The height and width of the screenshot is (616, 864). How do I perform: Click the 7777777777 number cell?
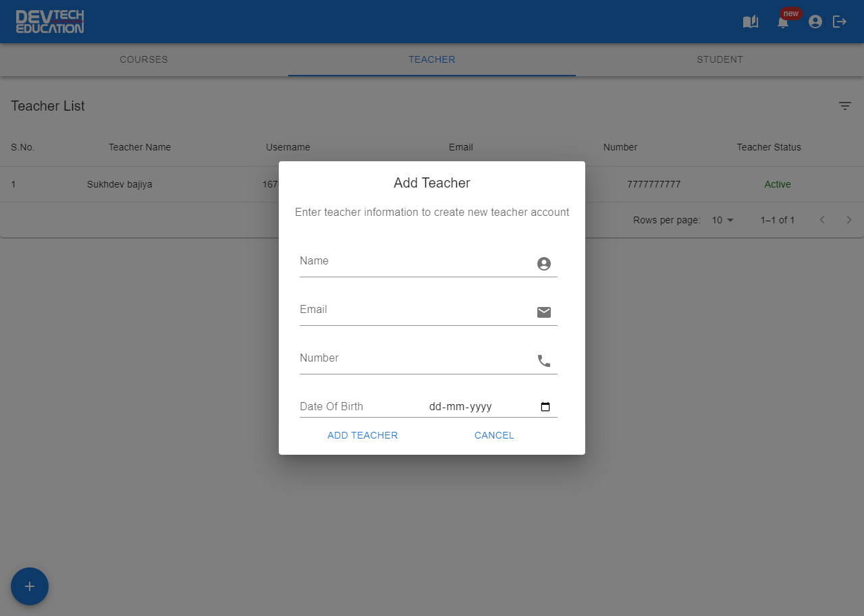pyautogui.click(x=654, y=184)
